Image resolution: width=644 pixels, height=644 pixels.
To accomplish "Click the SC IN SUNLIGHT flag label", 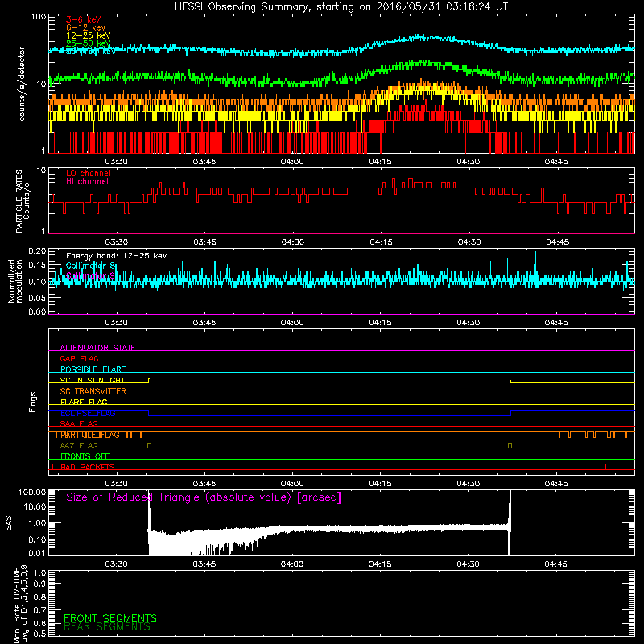I will [93, 380].
